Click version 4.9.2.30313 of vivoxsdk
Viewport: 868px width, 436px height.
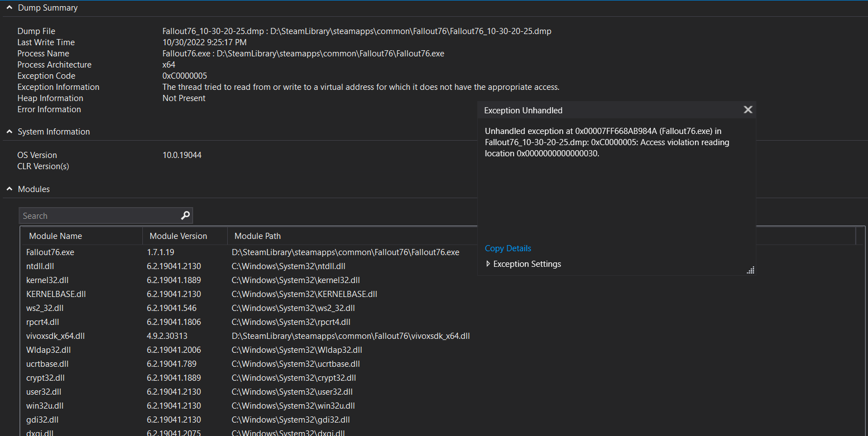pos(167,336)
